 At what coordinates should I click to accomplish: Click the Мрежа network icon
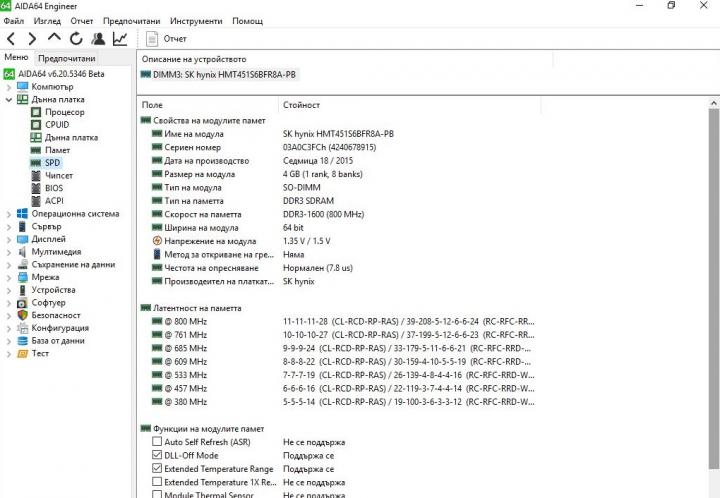[x=22, y=277]
